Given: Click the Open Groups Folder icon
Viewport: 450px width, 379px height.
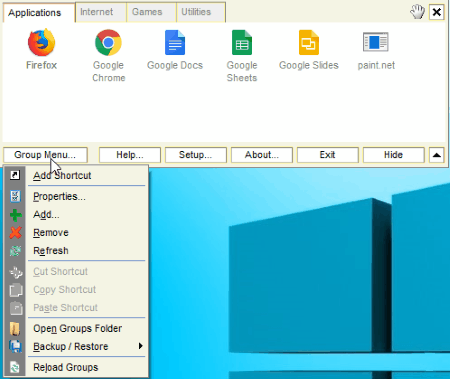Looking at the screenshot, I should pyautogui.click(x=15, y=328).
